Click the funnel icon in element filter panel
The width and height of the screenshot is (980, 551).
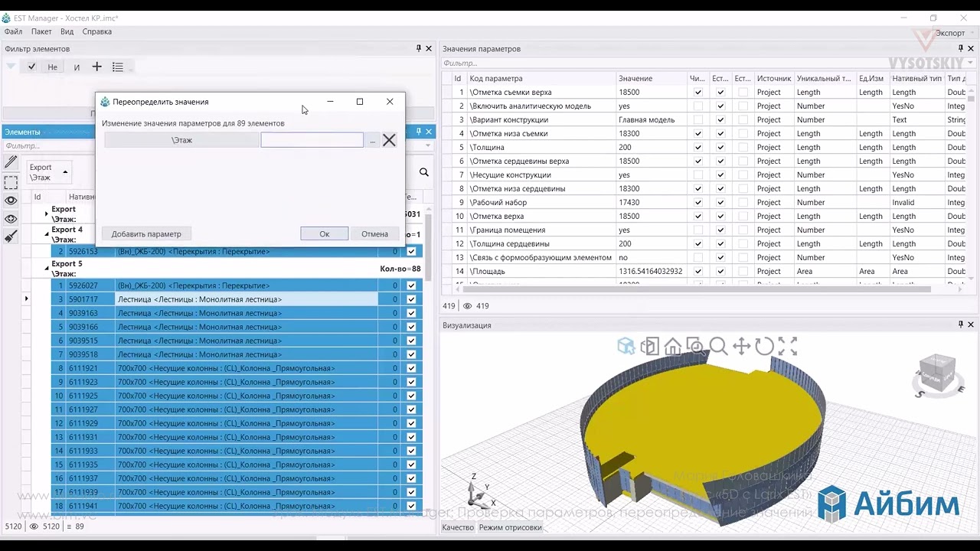pyautogui.click(x=11, y=67)
